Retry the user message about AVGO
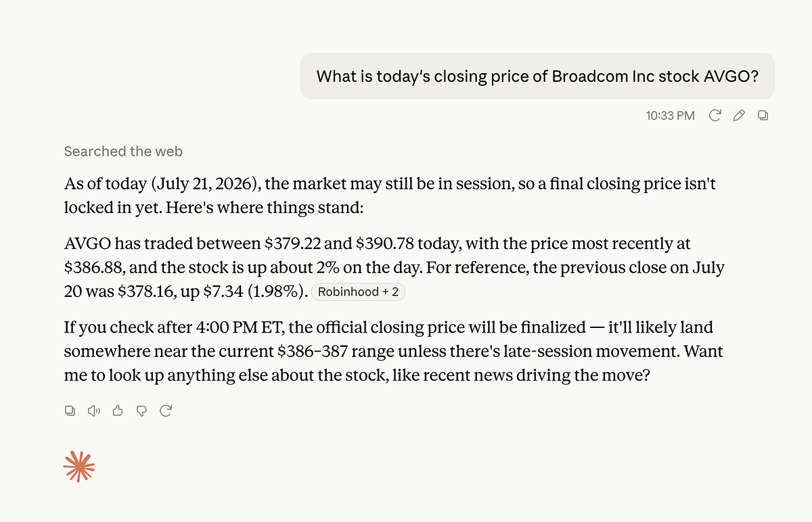The height and width of the screenshot is (522, 812). (x=715, y=116)
